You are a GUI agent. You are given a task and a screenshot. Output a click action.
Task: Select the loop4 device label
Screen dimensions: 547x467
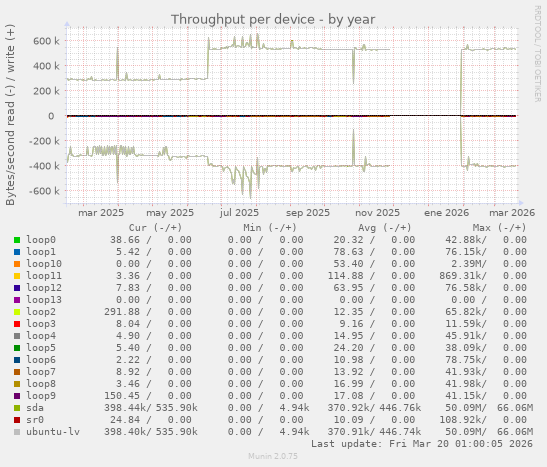41,336
